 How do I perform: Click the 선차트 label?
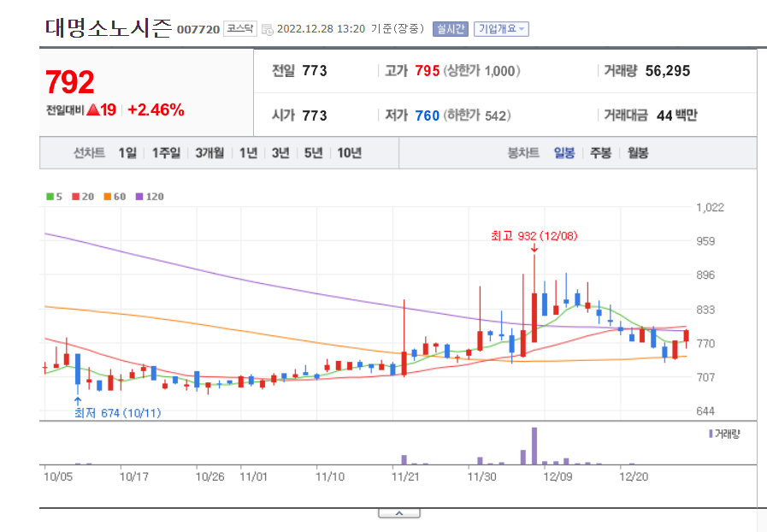pyautogui.click(x=89, y=153)
